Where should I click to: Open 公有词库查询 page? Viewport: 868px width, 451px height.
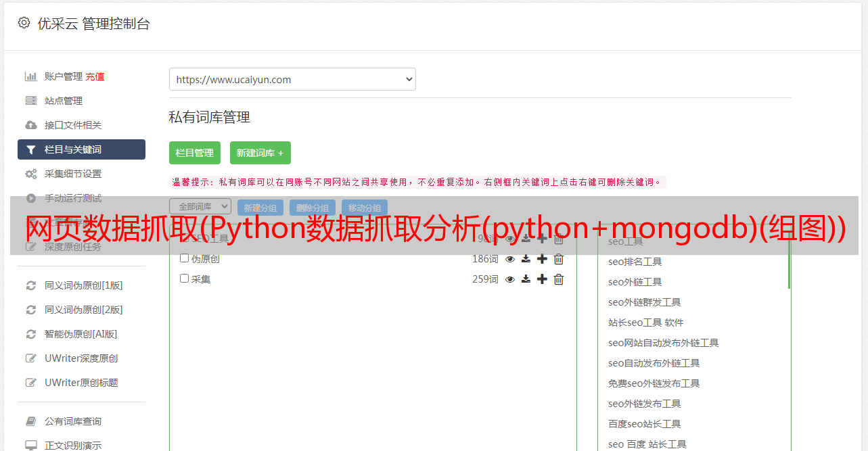pos(73,421)
